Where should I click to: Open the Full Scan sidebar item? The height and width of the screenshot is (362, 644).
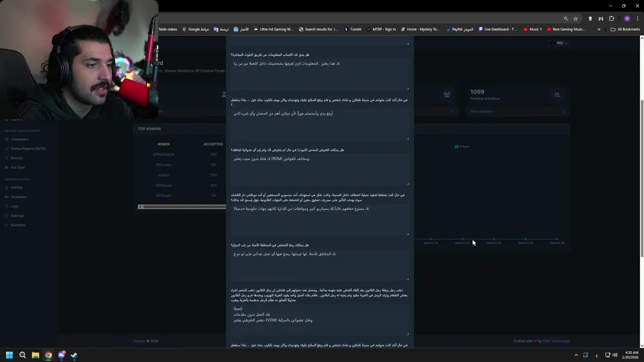pyautogui.click(x=18, y=167)
